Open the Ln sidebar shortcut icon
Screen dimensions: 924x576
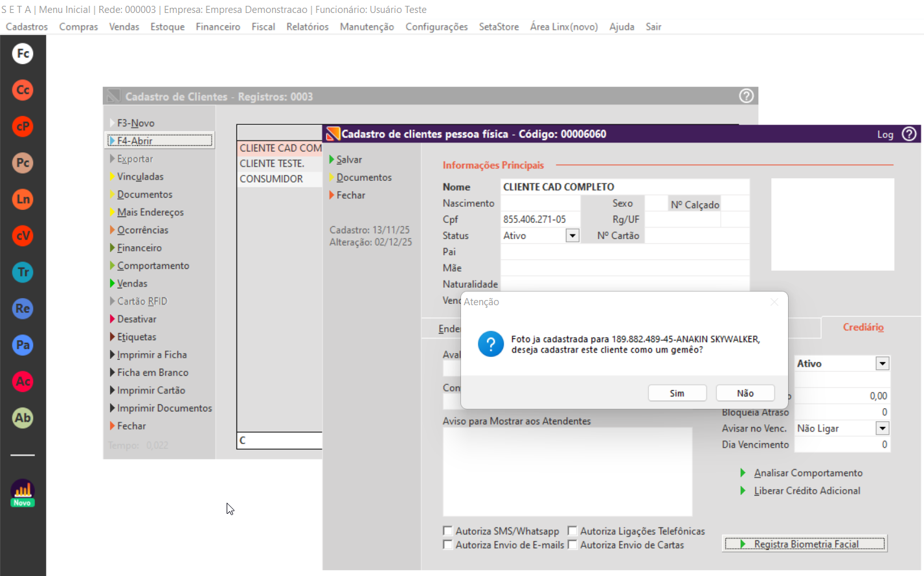point(23,199)
